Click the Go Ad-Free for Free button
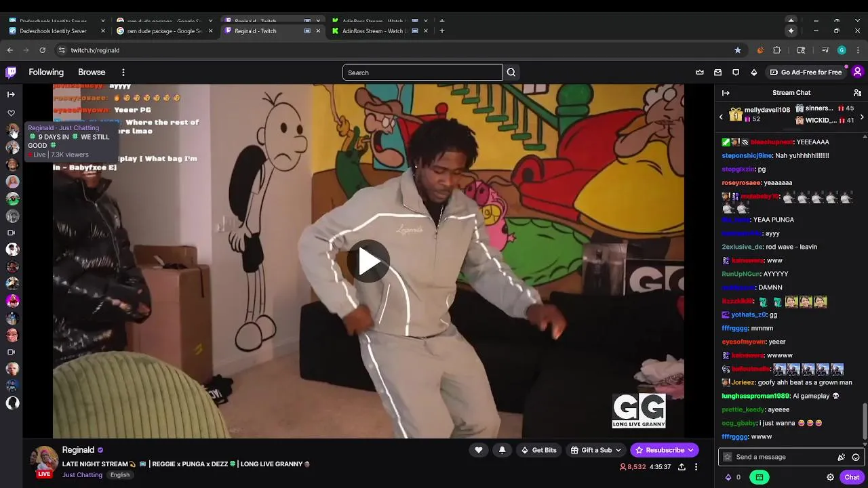 806,73
